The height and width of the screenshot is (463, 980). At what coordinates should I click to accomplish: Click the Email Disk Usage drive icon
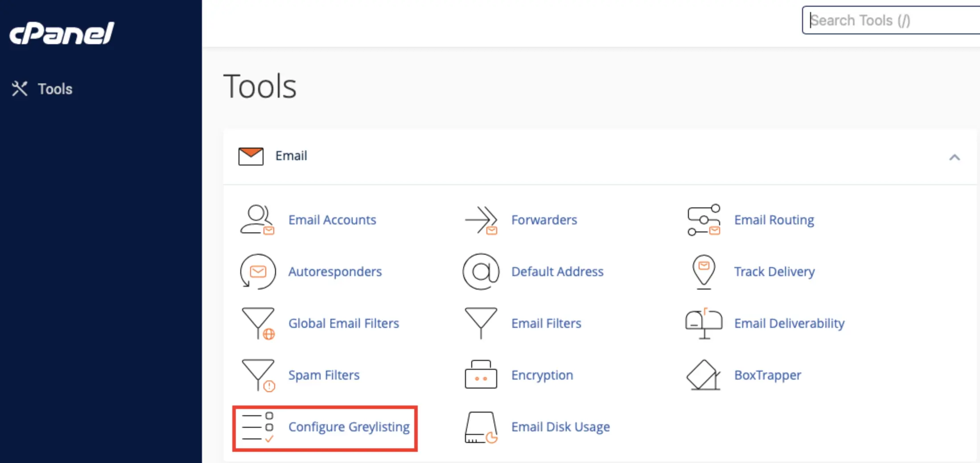click(481, 427)
